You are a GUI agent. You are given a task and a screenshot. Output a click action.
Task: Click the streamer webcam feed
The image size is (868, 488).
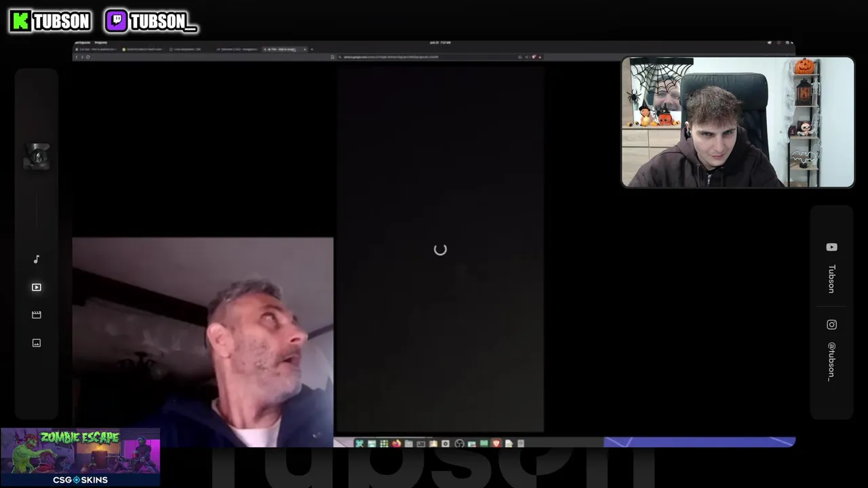(738, 122)
